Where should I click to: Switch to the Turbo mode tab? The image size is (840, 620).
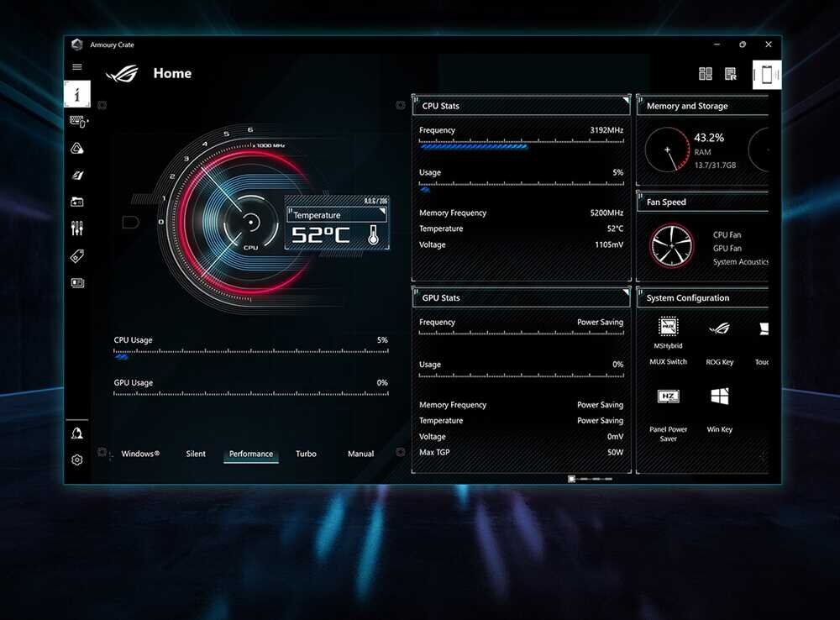pos(306,454)
